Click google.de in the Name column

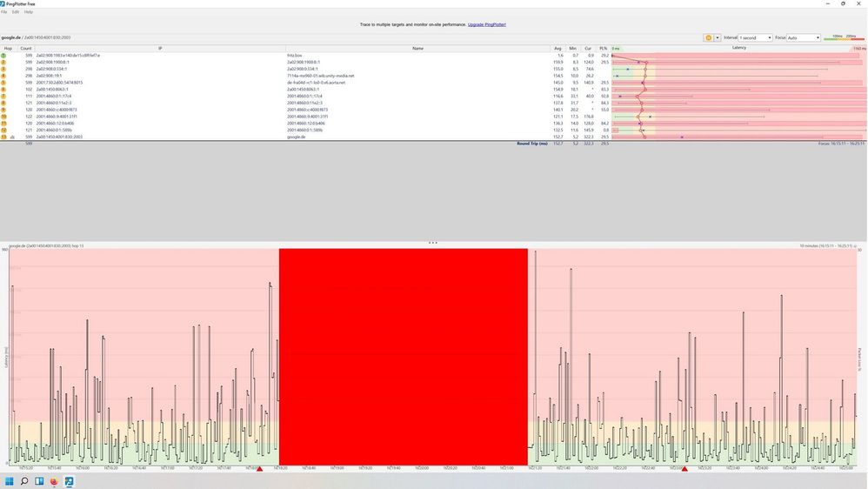pos(297,137)
